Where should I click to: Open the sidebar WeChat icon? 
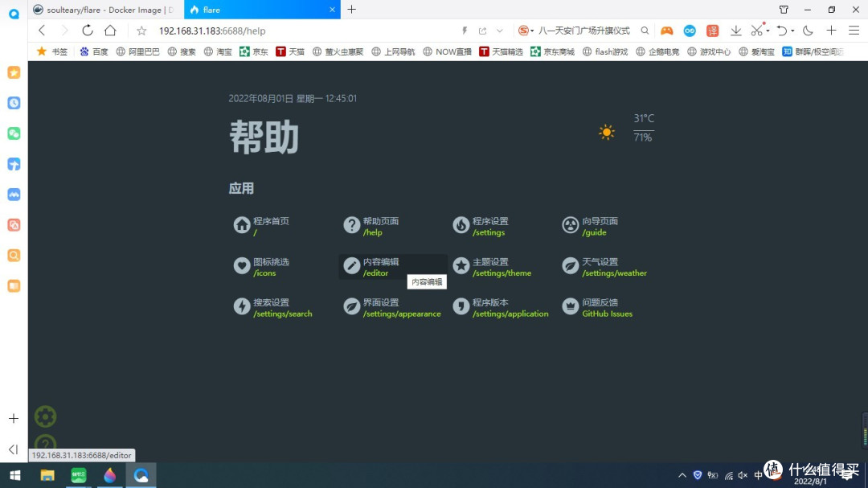[14, 133]
